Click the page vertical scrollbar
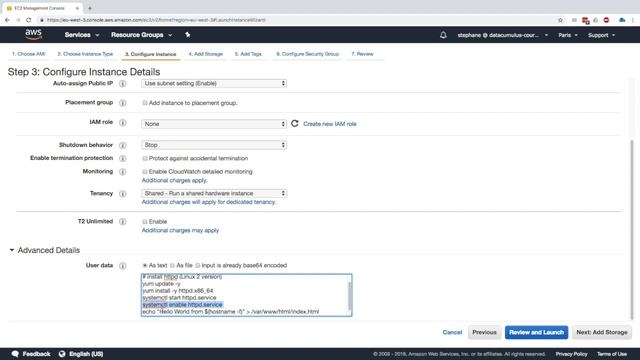The width and height of the screenshot is (640, 360). point(632,229)
